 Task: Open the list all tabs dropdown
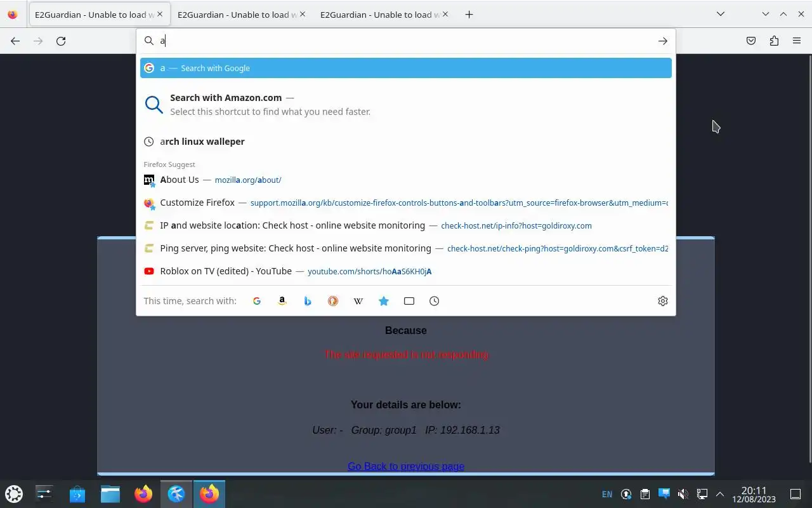coord(721,14)
